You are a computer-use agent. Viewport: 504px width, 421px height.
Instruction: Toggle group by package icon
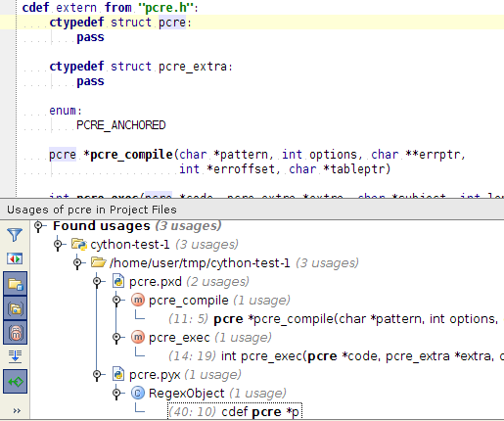pos(15,308)
